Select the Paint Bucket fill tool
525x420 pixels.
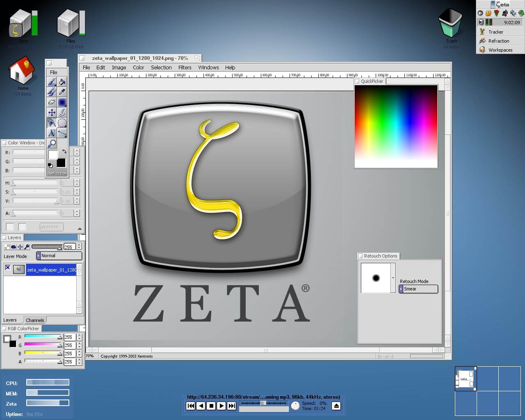coord(62,82)
